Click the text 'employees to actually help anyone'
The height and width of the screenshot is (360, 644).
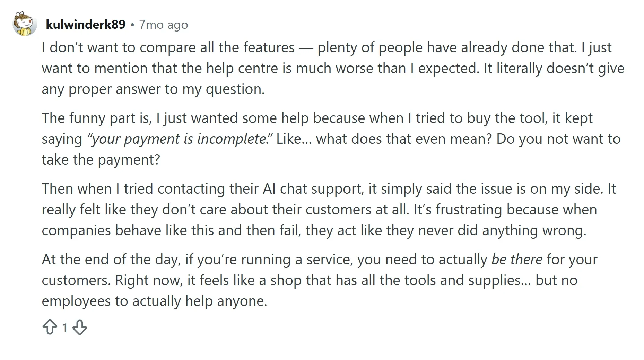coord(154,301)
